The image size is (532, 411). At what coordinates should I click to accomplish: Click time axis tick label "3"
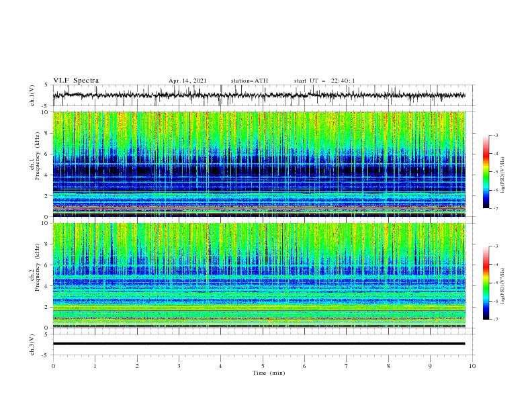(179, 366)
